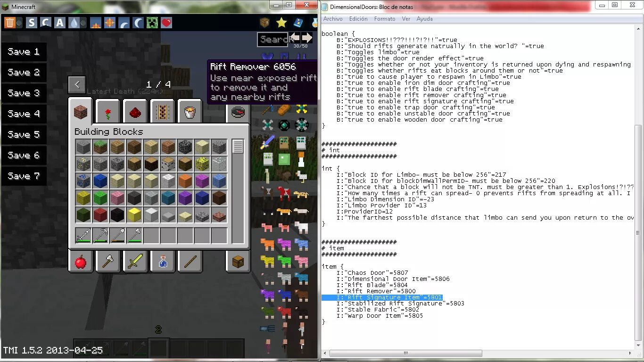Load Save 4 slot
The width and height of the screenshot is (644, 362).
24,114
